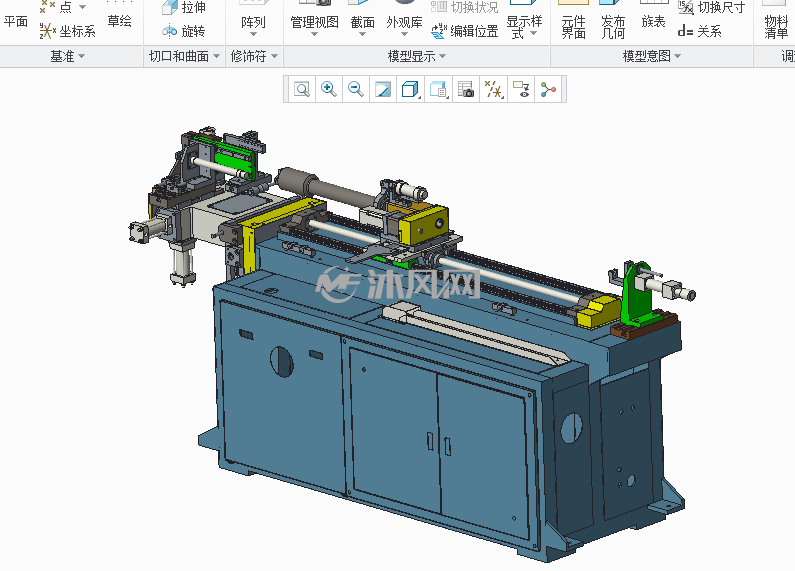Select the 点 (Point) datum tool
This screenshot has width=795, height=571.
click(x=56, y=7)
